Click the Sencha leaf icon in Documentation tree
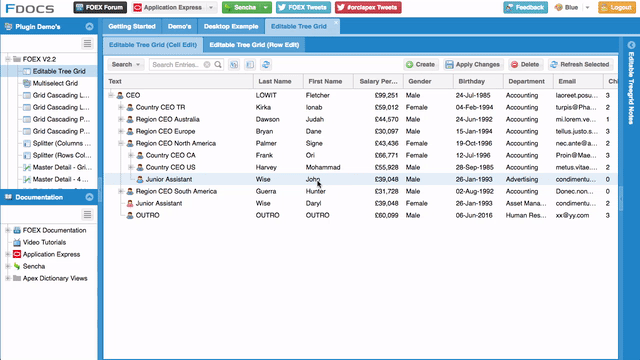The image size is (640, 360). [x=17, y=267]
